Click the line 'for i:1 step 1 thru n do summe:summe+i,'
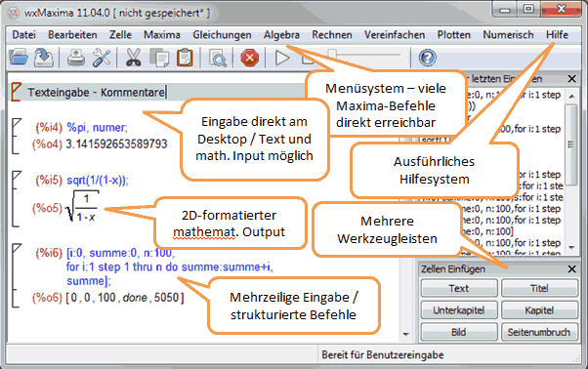Image resolution: width=588 pixels, height=369 pixels. 170,267
